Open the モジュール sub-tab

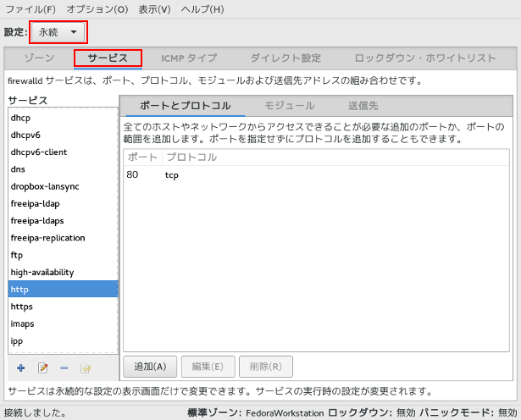(289, 106)
